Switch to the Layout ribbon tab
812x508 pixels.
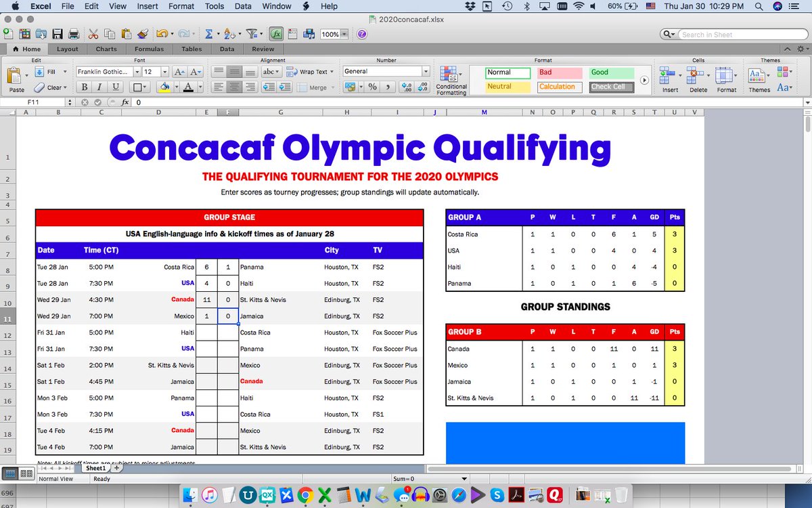click(x=67, y=49)
